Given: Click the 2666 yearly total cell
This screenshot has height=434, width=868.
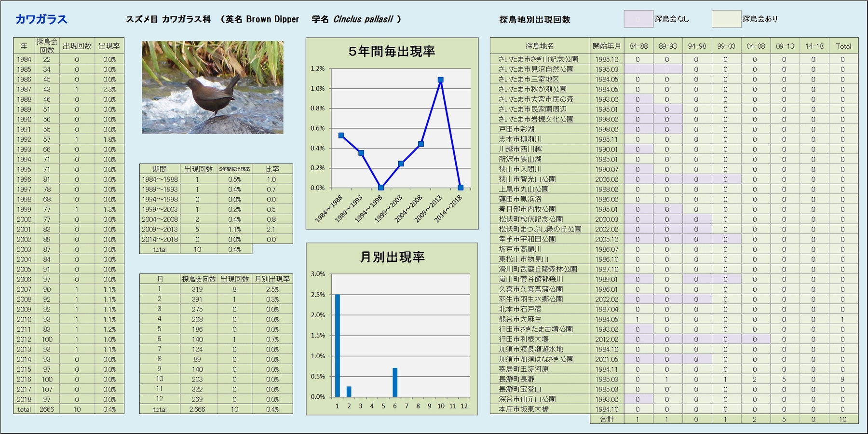Looking at the screenshot, I should [47, 409].
